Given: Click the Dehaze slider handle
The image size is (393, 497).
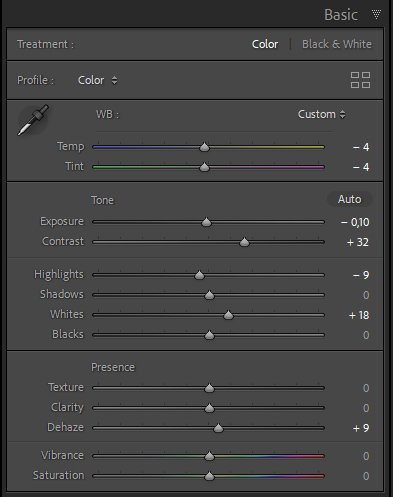Looking at the screenshot, I should tap(218, 428).
